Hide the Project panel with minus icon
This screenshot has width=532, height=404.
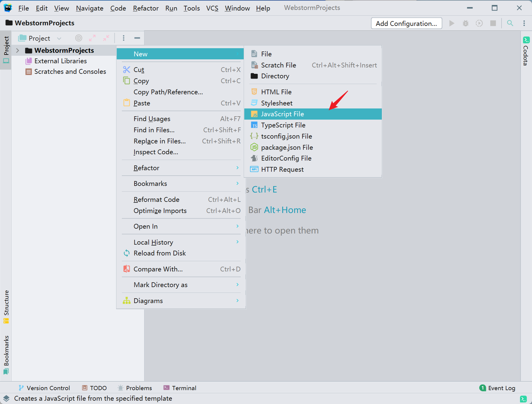tap(137, 38)
